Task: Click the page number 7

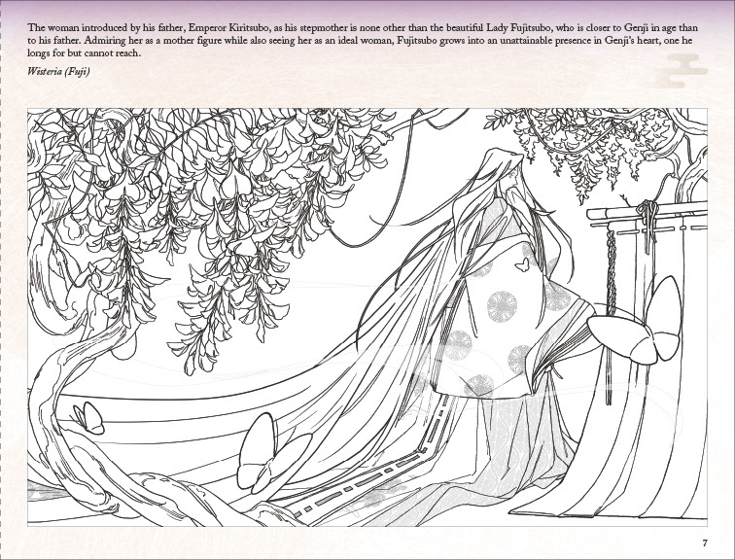Action: [x=705, y=543]
